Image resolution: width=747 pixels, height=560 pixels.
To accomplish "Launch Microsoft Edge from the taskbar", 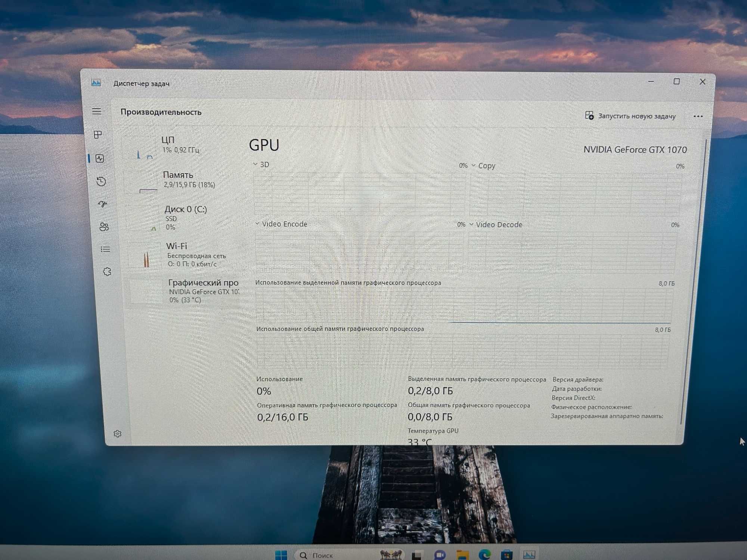I will 484,555.
